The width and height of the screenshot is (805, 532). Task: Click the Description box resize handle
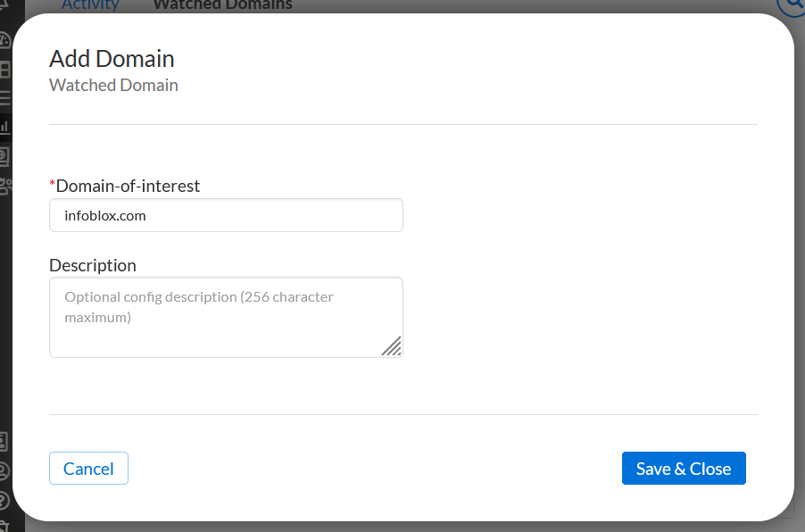click(392, 346)
